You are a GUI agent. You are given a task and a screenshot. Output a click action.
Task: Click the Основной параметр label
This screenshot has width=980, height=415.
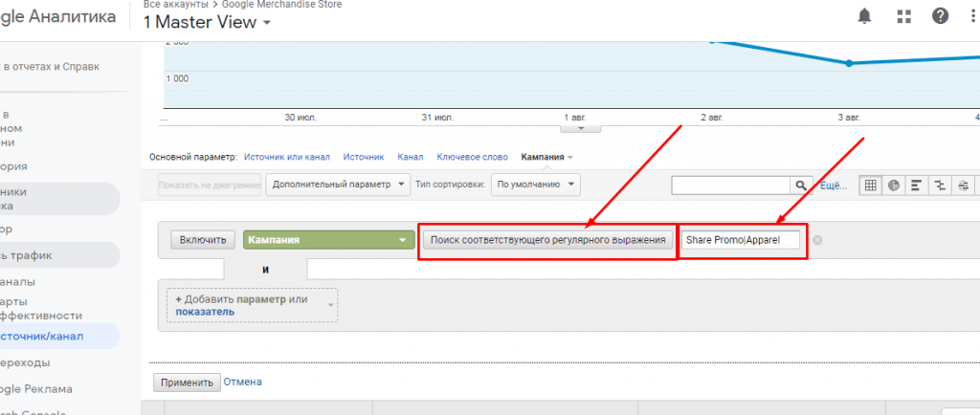(x=193, y=157)
